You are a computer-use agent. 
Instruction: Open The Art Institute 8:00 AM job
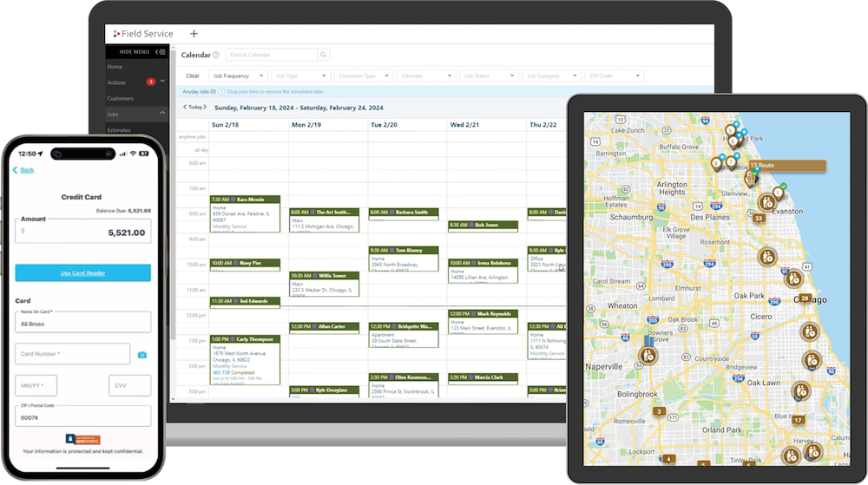point(325,220)
